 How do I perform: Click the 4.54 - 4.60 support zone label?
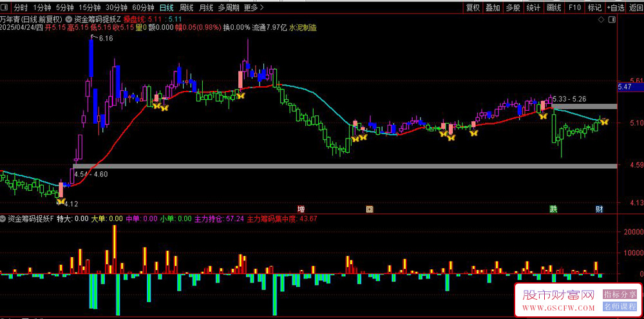[x=91, y=174]
